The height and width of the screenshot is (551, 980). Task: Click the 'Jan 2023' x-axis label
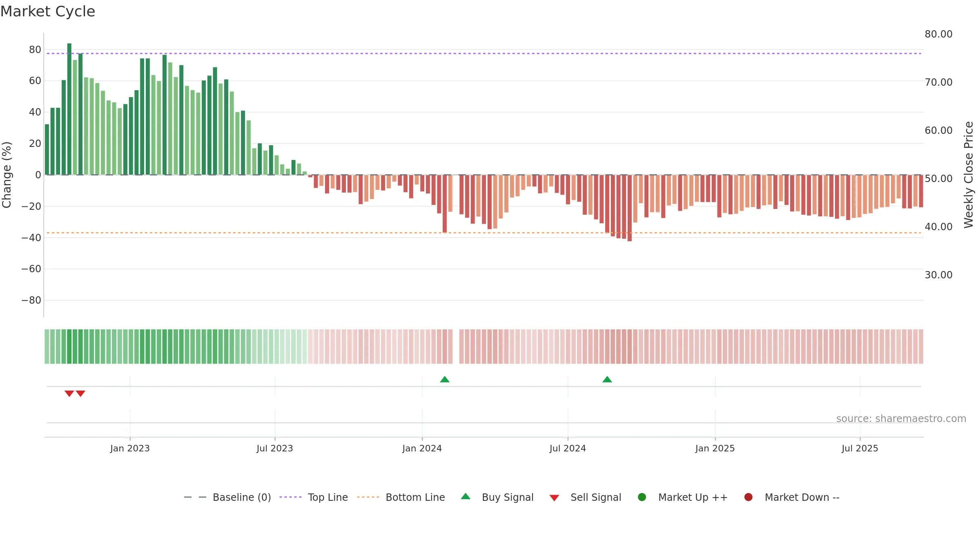pyautogui.click(x=130, y=448)
